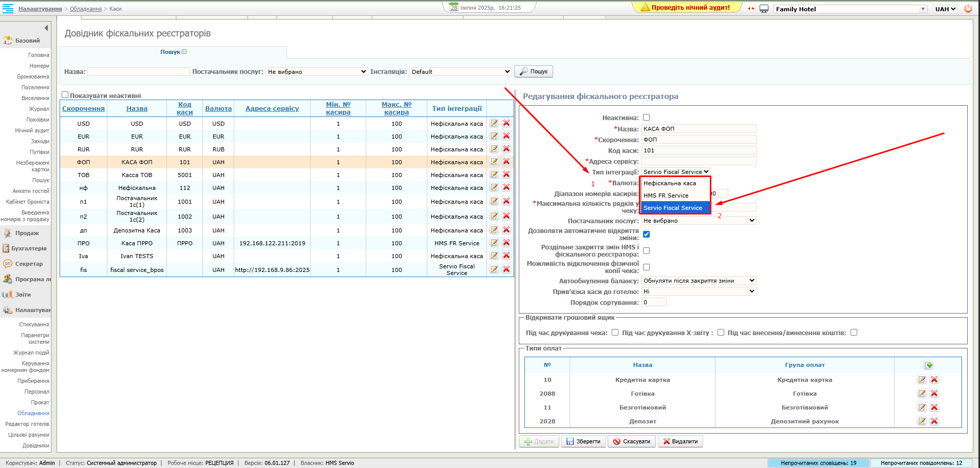Click the power logout icon
The width and height of the screenshot is (980, 468).
968,9
